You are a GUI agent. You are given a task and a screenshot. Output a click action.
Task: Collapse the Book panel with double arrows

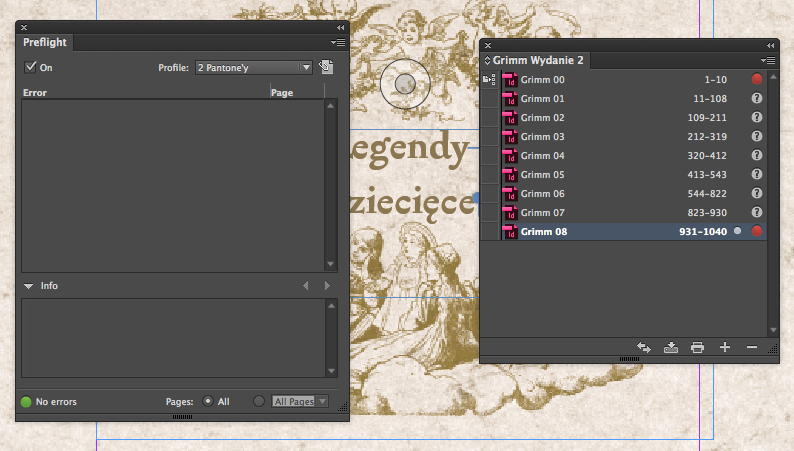[x=770, y=46]
